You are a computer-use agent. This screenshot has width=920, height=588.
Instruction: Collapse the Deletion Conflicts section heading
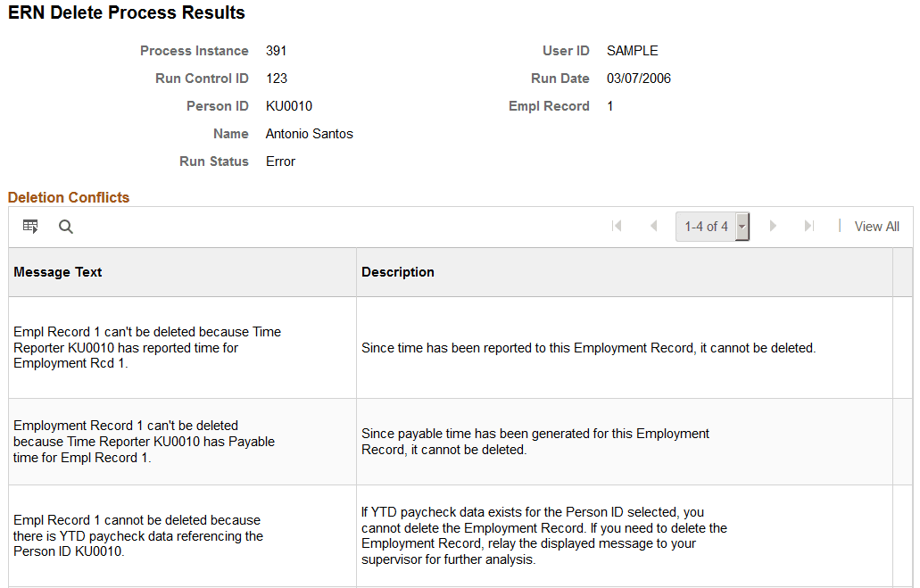pyautogui.click(x=69, y=197)
